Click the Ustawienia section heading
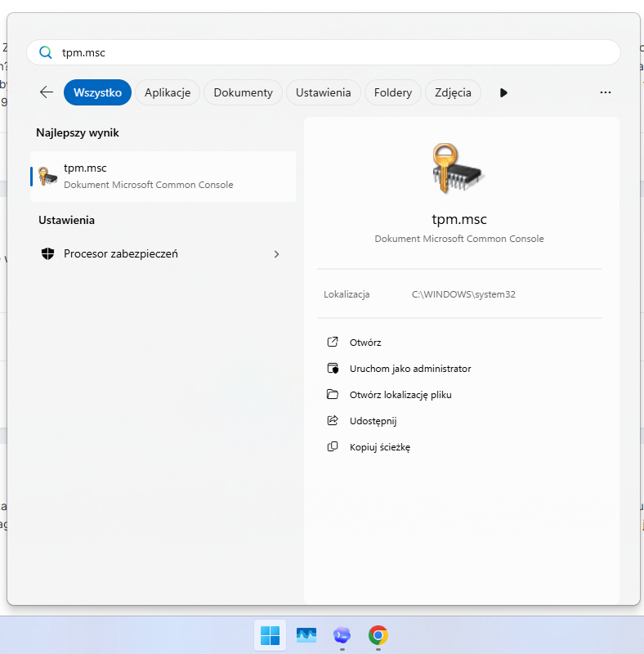 coord(67,220)
